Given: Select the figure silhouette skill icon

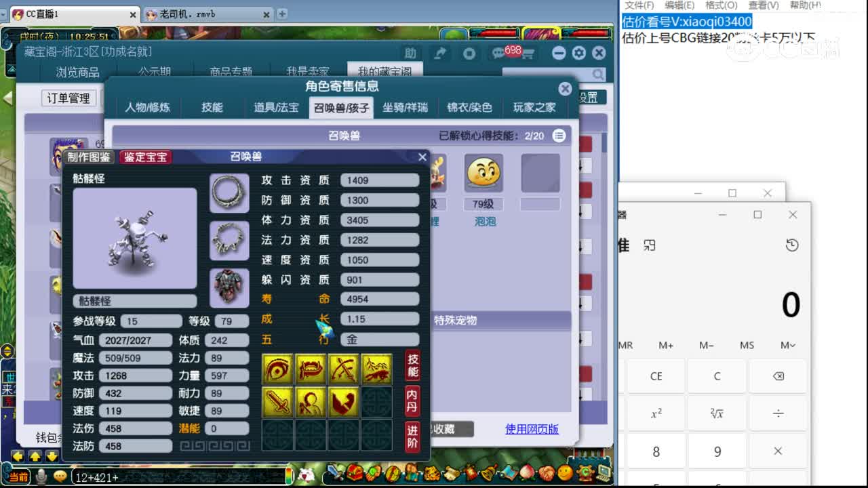Looking at the screenshot, I should pyautogui.click(x=311, y=401).
